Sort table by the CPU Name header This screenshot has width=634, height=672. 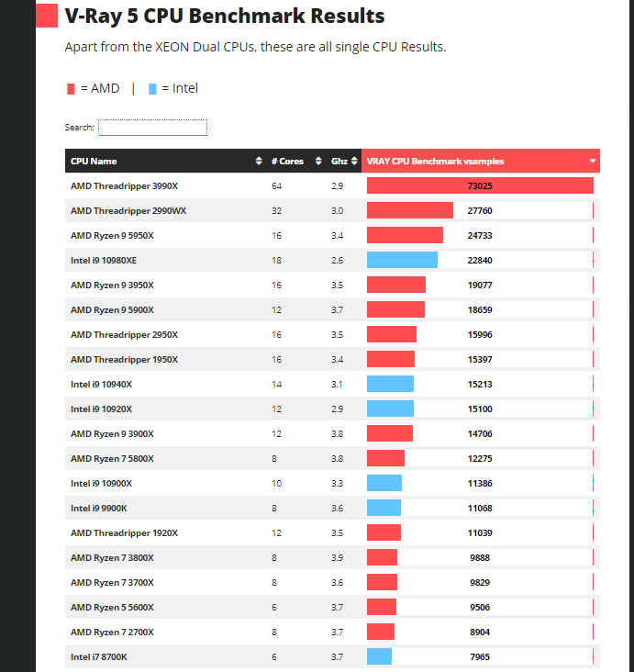pyautogui.click(x=94, y=162)
